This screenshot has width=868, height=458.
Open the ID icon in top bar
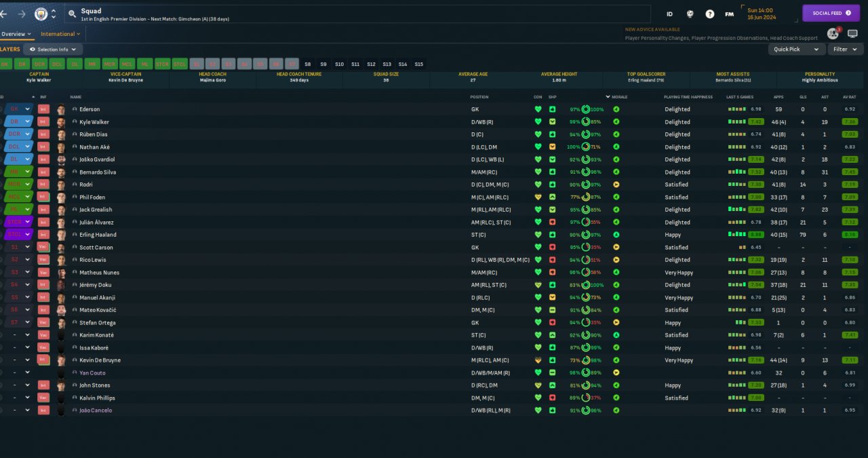[670, 14]
